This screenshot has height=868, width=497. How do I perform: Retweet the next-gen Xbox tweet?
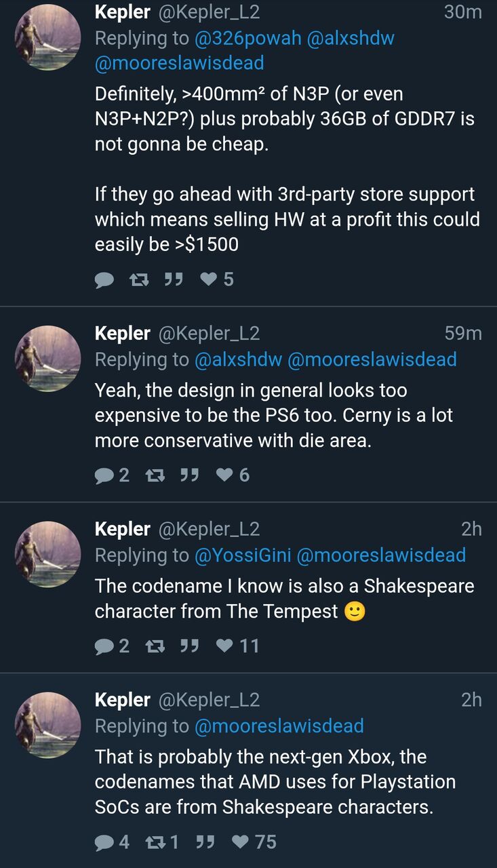pos(155,842)
